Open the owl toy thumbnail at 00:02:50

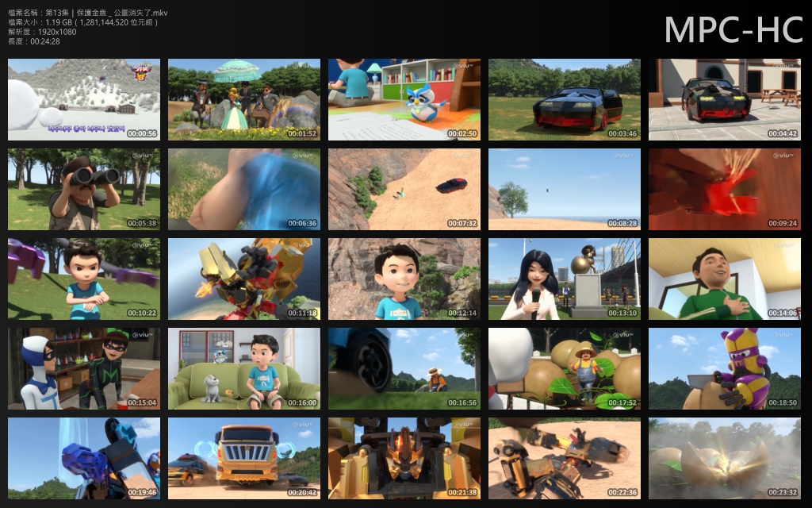coord(404,99)
